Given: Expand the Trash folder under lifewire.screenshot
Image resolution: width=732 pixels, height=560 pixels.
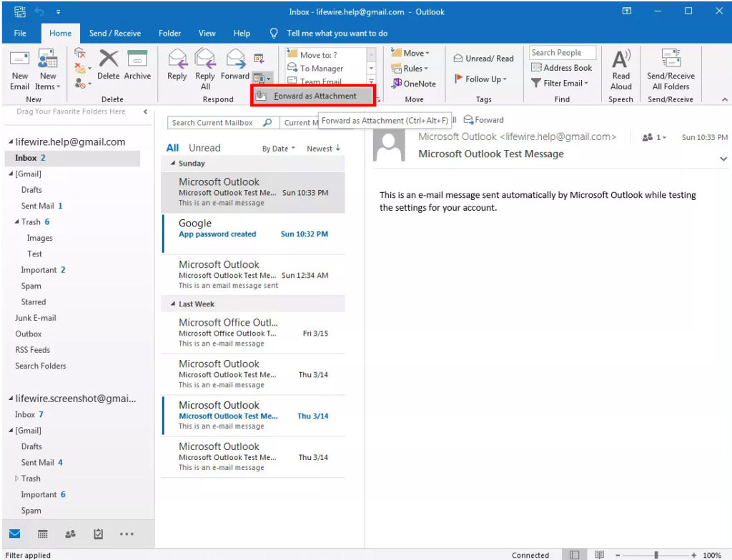Looking at the screenshot, I should pyautogui.click(x=17, y=479).
